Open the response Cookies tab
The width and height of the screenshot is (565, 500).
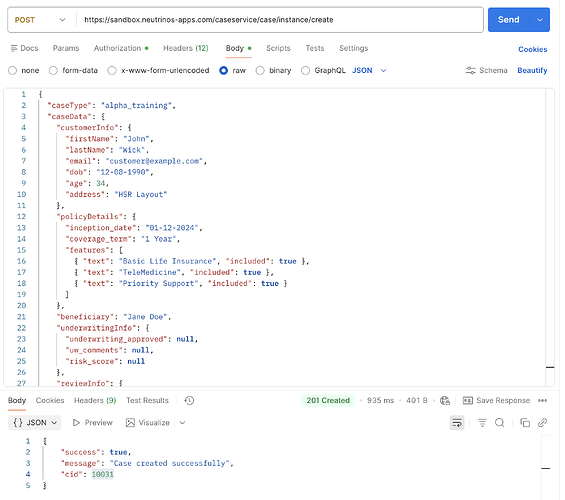click(x=50, y=401)
